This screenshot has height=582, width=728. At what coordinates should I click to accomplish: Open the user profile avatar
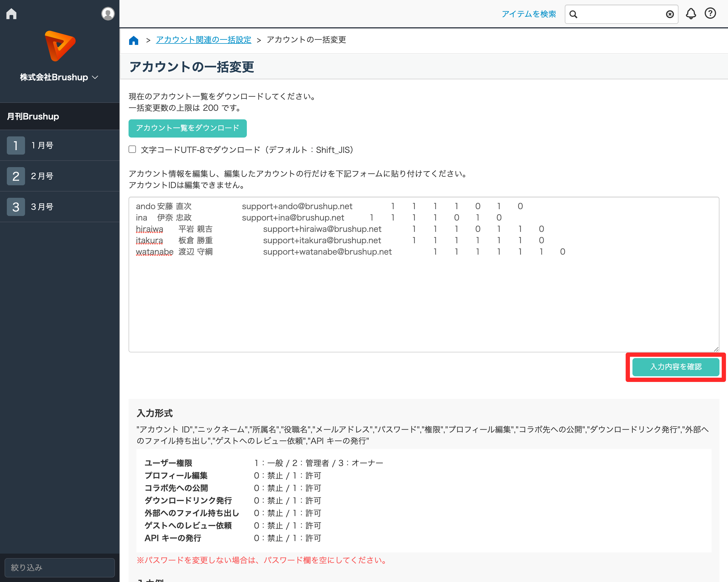[x=108, y=14]
